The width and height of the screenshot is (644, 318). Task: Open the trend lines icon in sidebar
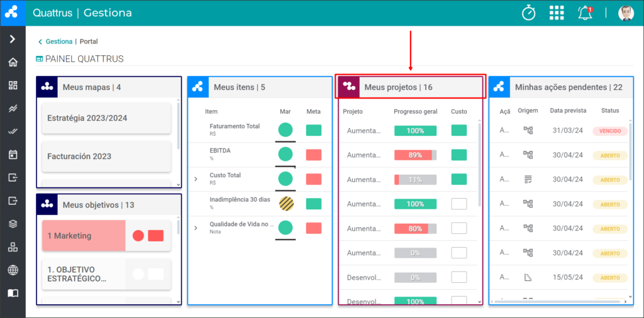(x=13, y=108)
